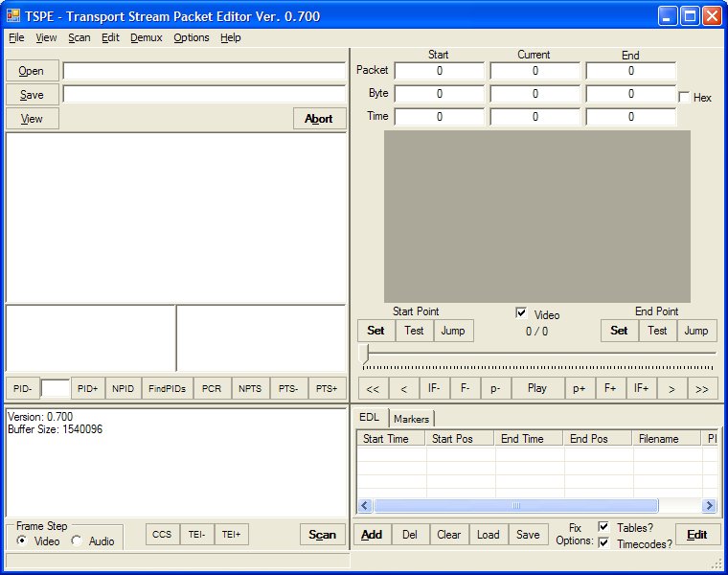
Task: Open the Edit menu
Action: tap(110, 37)
